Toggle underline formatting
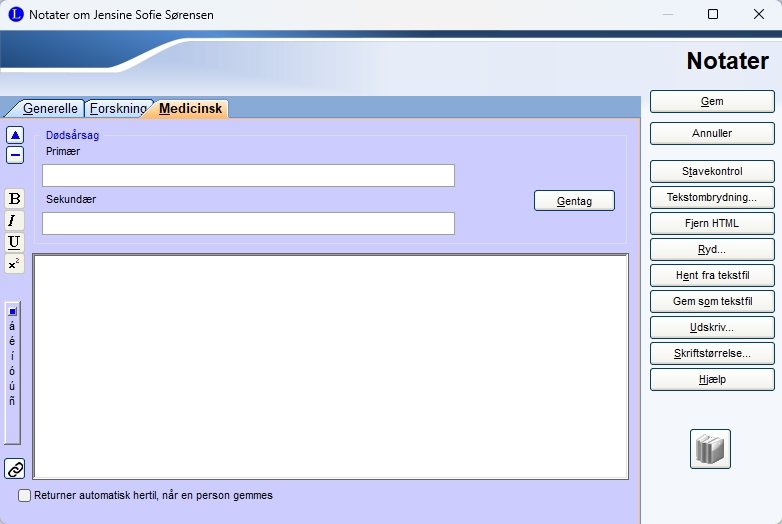The height and width of the screenshot is (524, 782). coord(14,242)
